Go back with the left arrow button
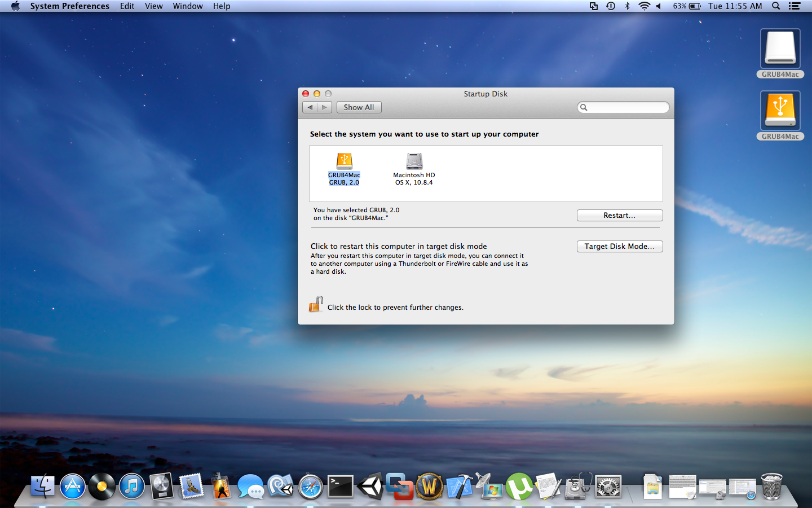Image resolution: width=812 pixels, height=508 pixels. (310, 107)
